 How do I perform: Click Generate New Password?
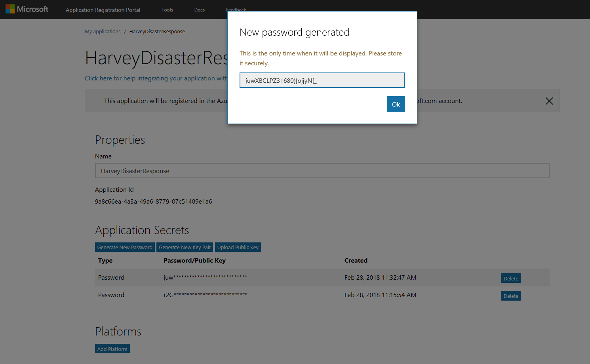(x=125, y=247)
